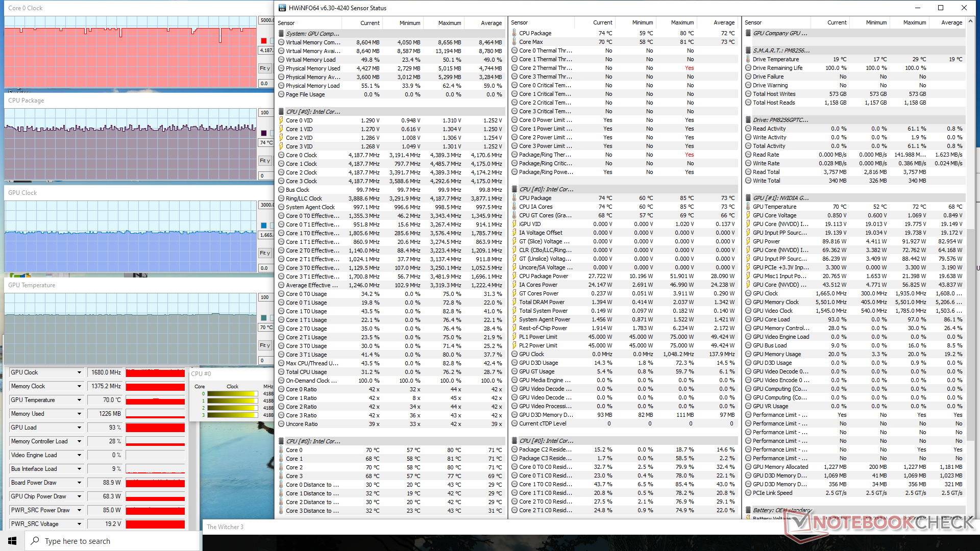Click the blue color swatch in GPU Clock graph
This screenshot has height=551, width=980.
264,226
